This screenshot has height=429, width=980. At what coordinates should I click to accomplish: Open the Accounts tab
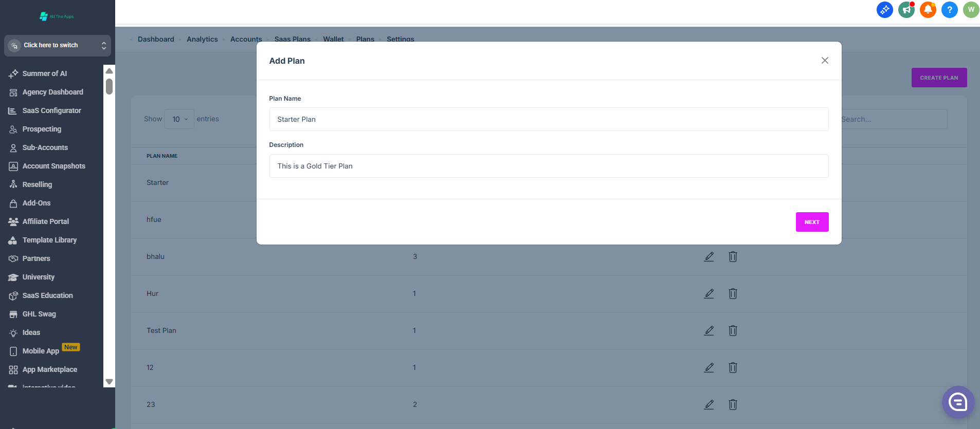point(246,39)
